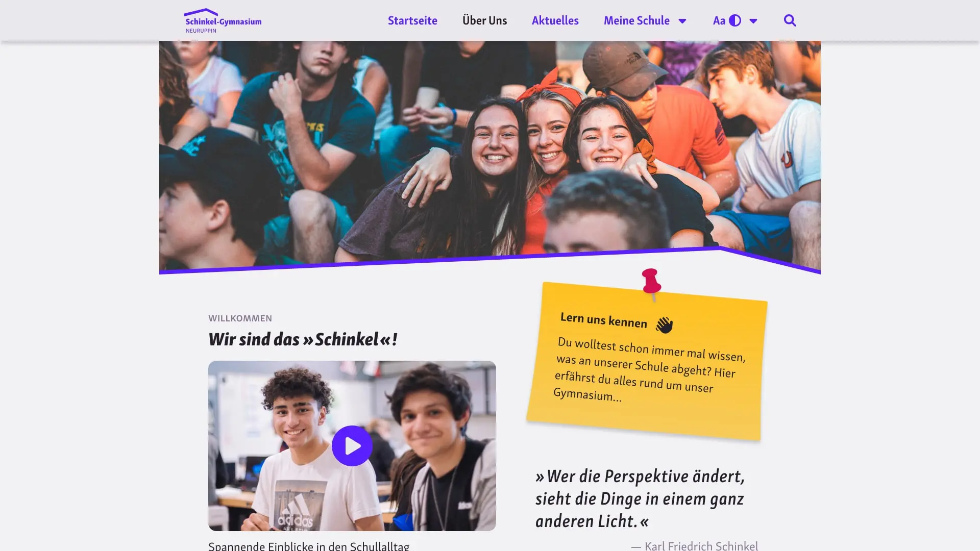This screenshot has width=980, height=551.
Task: Click the hero photo of students
Action: pyautogui.click(x=490, y=153)
